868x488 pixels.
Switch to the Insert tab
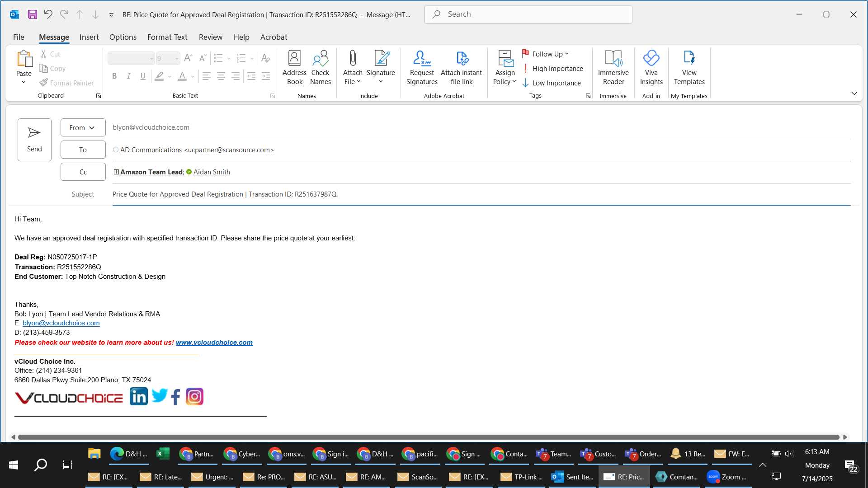coord(89,37)
